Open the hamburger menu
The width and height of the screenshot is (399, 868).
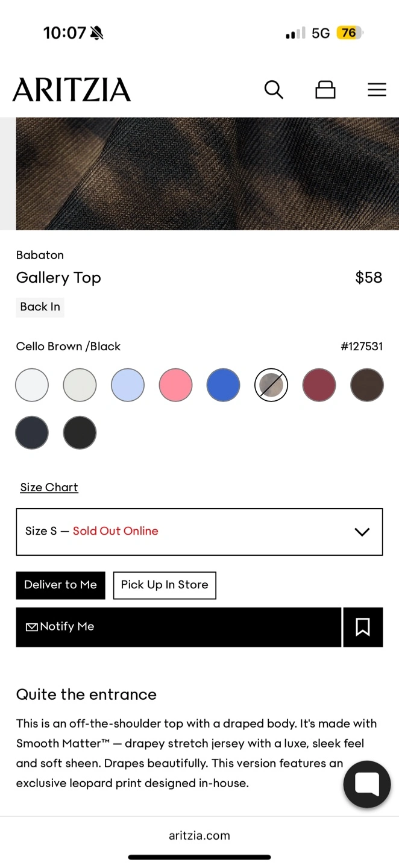(x=377, y=90)
